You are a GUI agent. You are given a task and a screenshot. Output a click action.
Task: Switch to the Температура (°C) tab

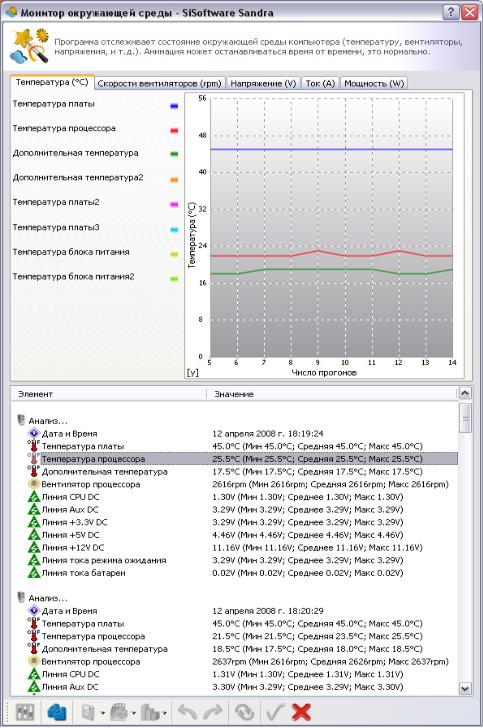[52, 82]
